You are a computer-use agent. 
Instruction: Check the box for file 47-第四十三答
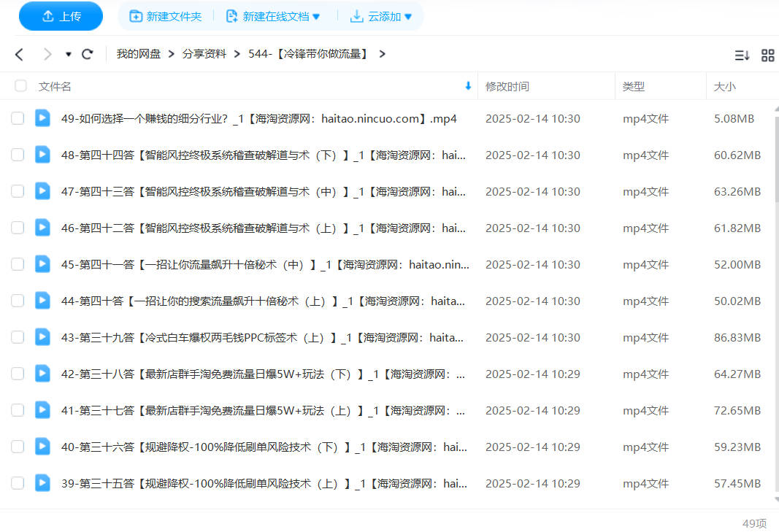[x=18, y=191]
